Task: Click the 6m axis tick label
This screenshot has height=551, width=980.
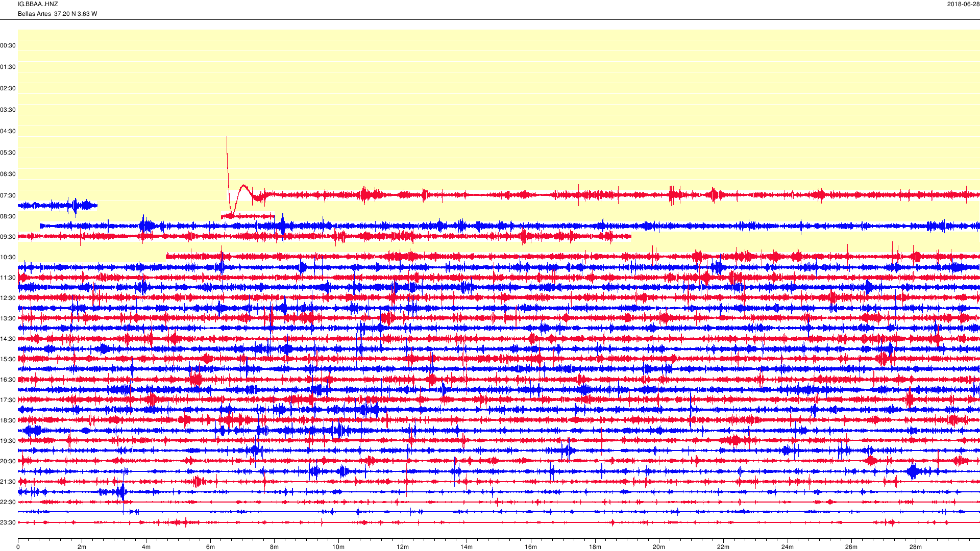Action: (210, 547)
